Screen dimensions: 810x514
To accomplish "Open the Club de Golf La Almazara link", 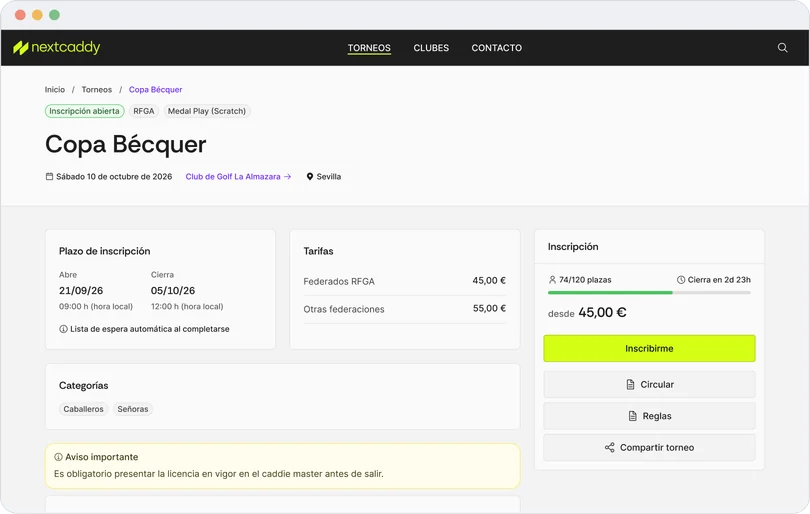I will tap(238, 177).
